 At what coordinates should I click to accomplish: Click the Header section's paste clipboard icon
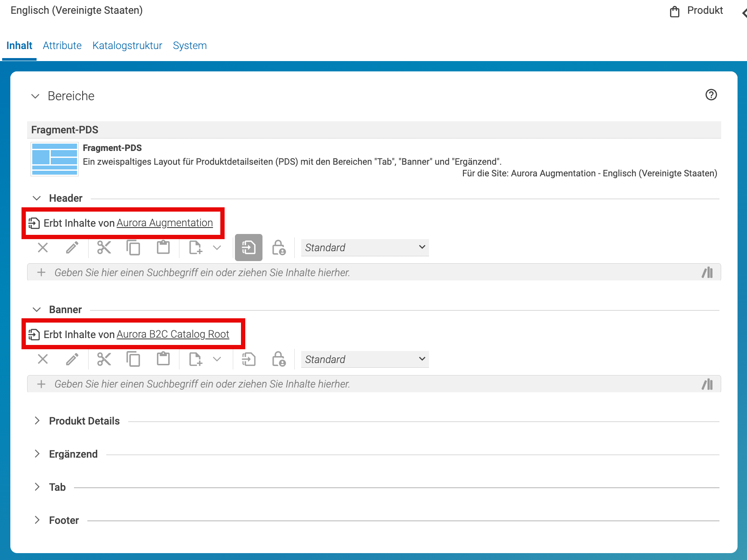point(163,248)
